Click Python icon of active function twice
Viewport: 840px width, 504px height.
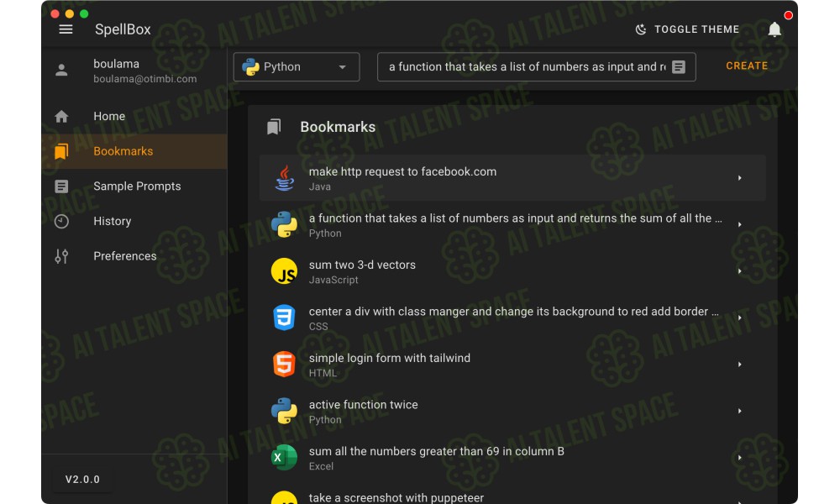coord(285,411)
